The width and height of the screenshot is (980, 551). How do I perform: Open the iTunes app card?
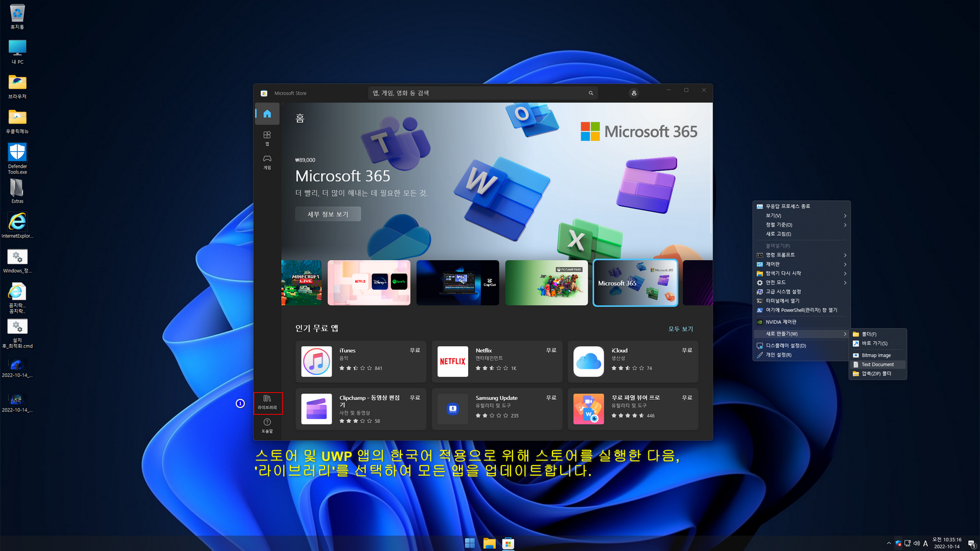360,361
